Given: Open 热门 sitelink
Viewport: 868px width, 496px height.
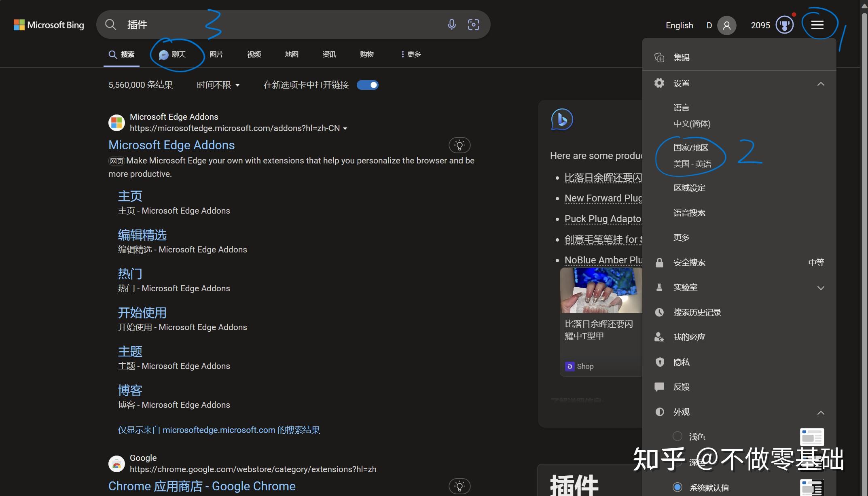Looking at the screenshot, I should pos(130,274).
